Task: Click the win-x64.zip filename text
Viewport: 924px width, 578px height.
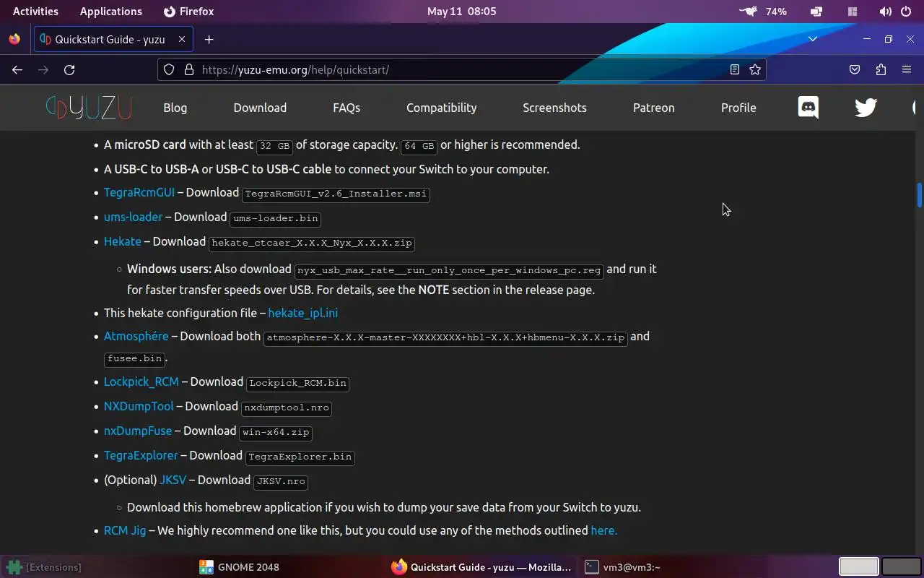Action: click(276, 432)
